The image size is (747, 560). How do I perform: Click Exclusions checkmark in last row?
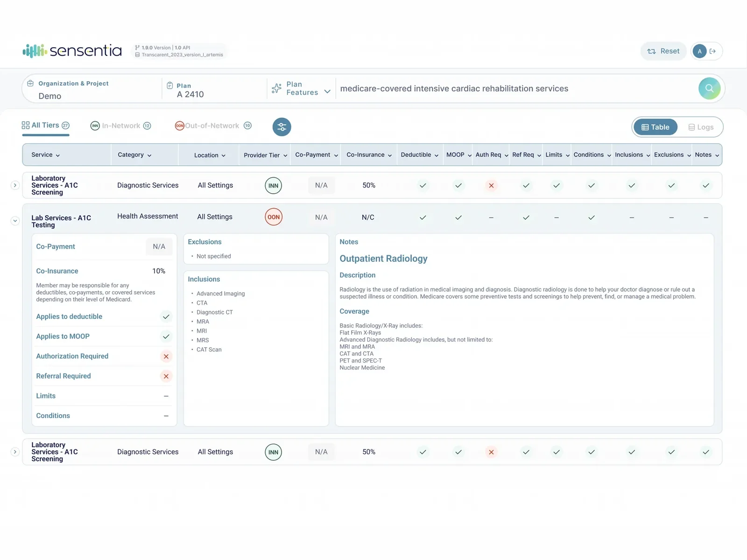point(671,452)
